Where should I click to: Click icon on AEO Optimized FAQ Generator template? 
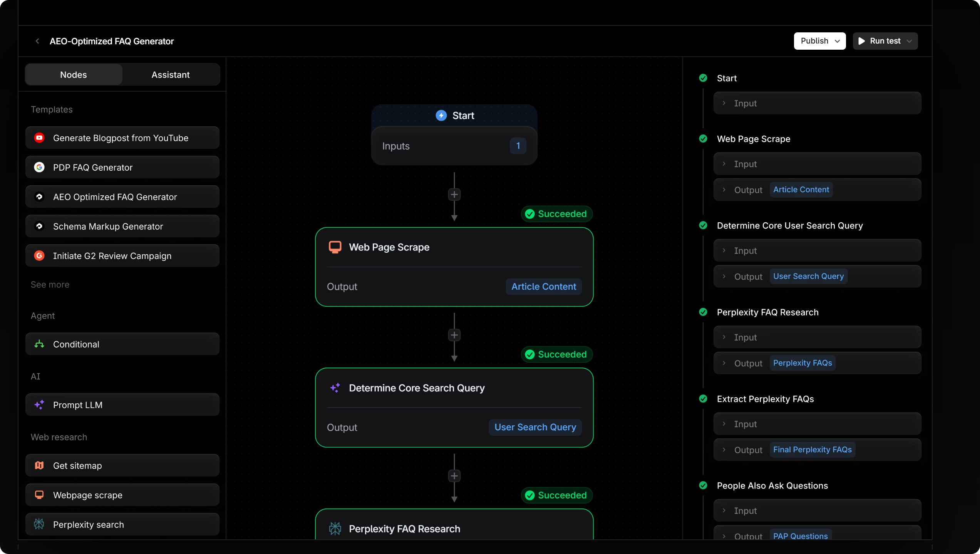pyautogui.click(x=39, y=197)
